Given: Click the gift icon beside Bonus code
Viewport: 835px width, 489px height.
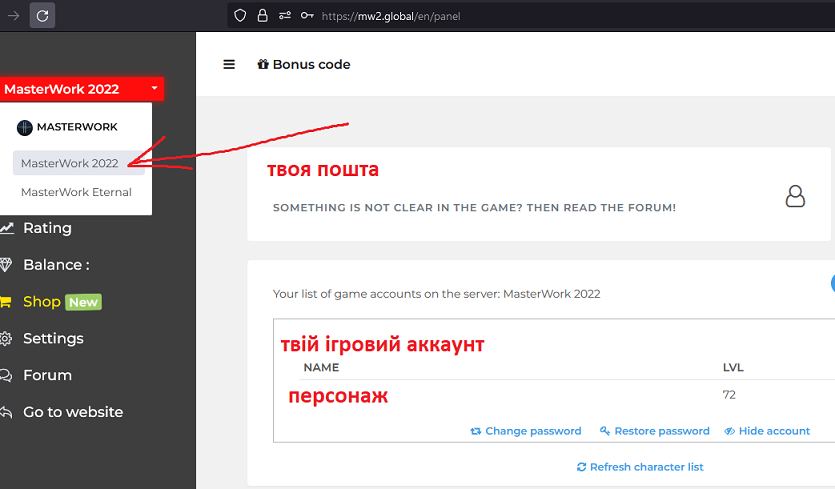Looking at the screenshot, I should click(x=263, y=64).
